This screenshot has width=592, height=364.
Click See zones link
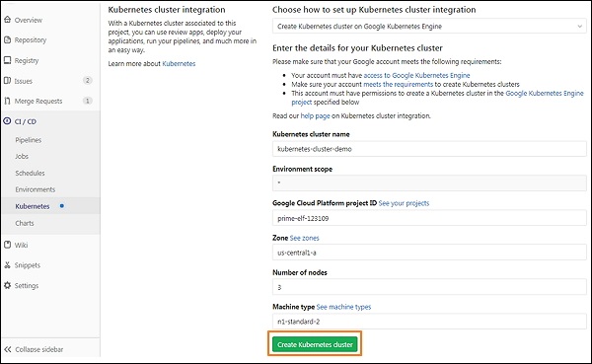[304, 238]
